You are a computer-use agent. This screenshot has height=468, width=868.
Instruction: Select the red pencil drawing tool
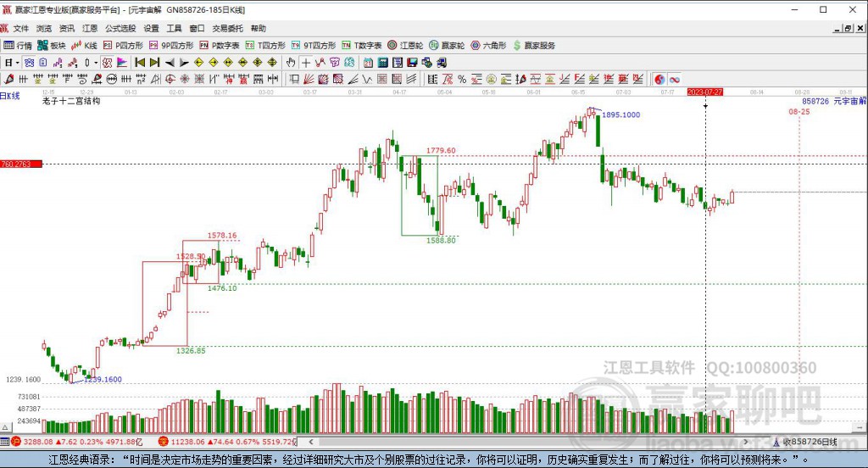[8, 79]
